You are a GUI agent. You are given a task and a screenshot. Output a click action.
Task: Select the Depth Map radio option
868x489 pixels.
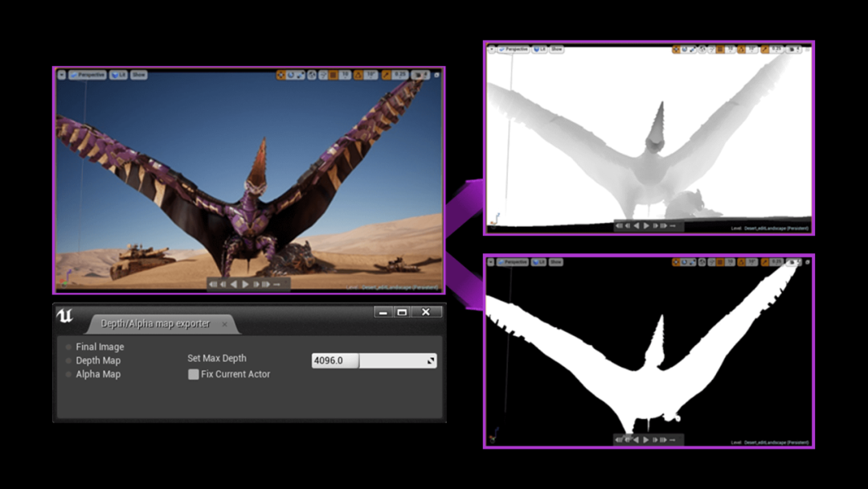[69, 361]
